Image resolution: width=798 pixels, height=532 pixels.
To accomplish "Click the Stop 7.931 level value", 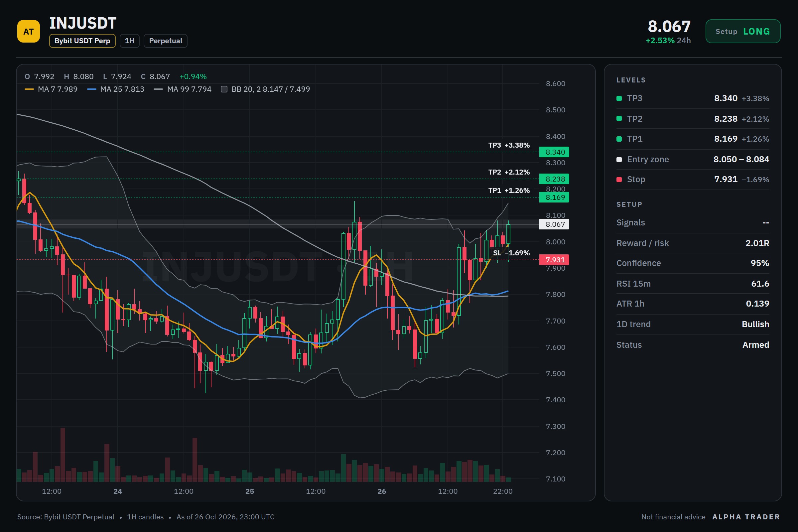I will coord(726,179).
